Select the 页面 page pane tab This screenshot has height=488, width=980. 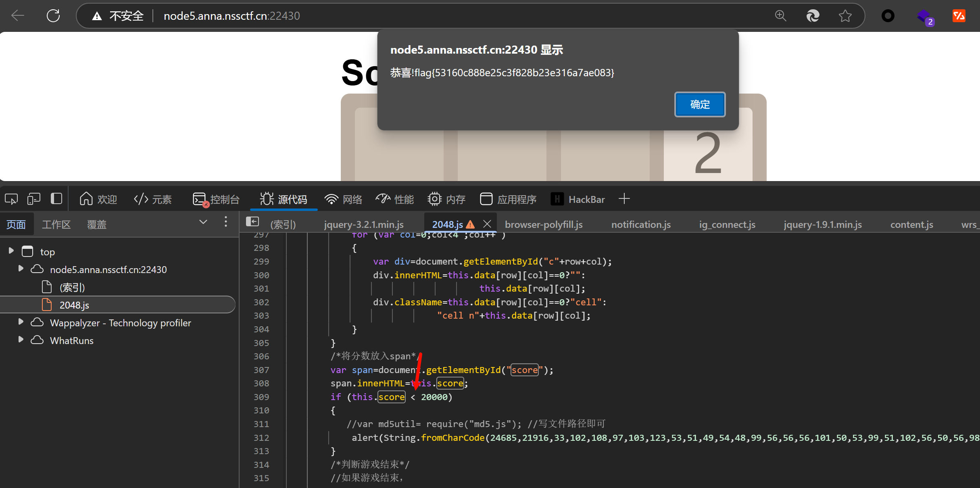[x=16, y=225]
